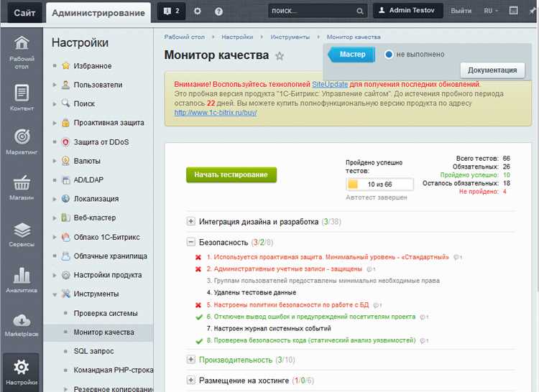This screenshot has width=539, height=392.
Task: Open comment bubble for test 1
Action: tap(458, 257)
